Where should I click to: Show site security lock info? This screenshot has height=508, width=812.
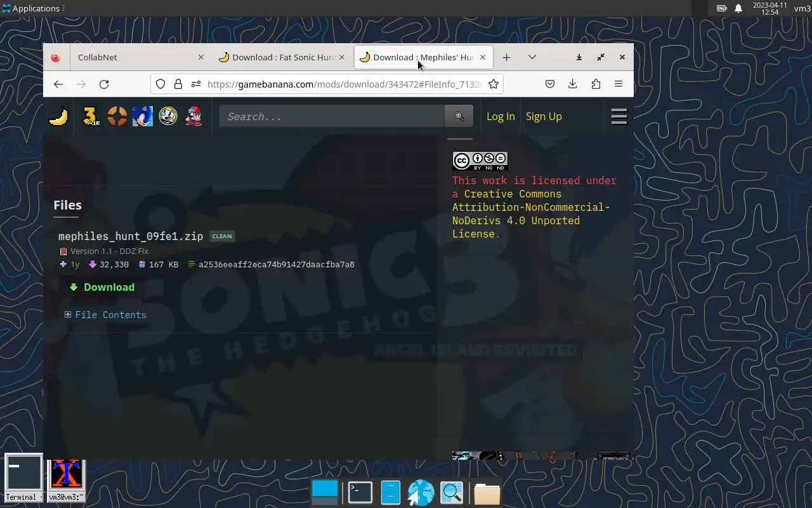[x=178, y=84]
